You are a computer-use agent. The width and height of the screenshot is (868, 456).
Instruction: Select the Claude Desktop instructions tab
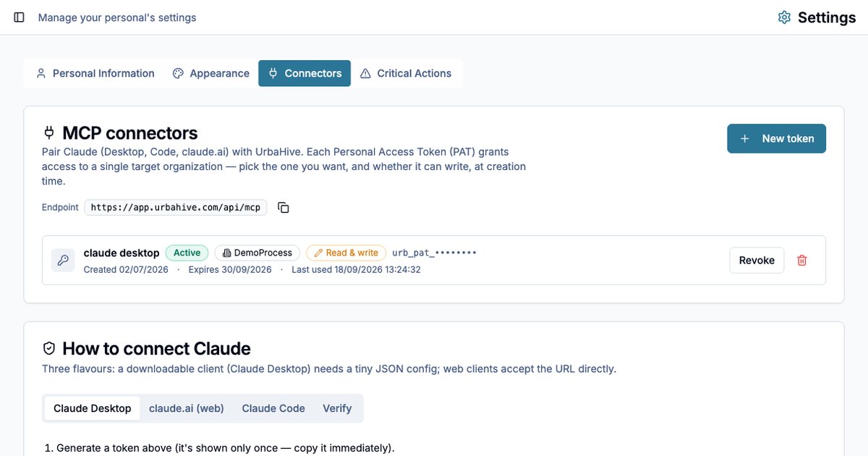click(93, 408)
